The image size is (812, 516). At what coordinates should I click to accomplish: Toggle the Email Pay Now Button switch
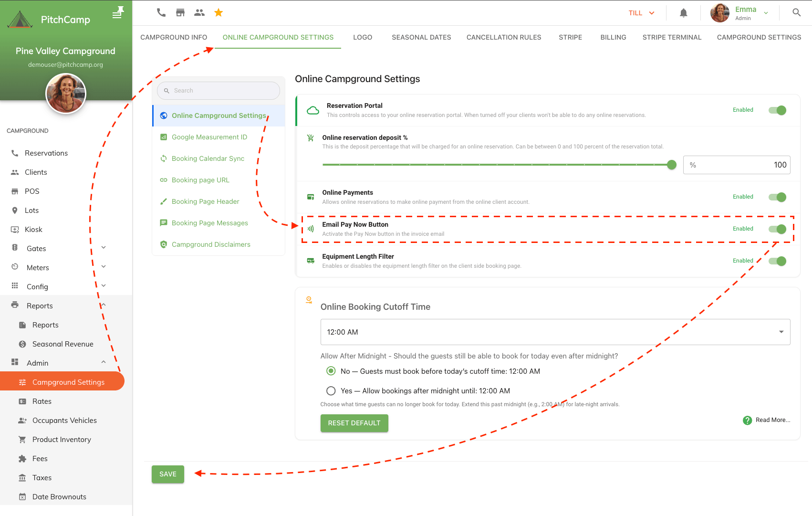(x=777, y=229)
